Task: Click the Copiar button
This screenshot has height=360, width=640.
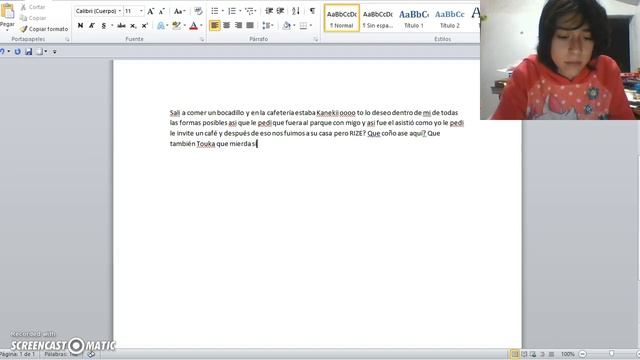Action: point(33,18)
